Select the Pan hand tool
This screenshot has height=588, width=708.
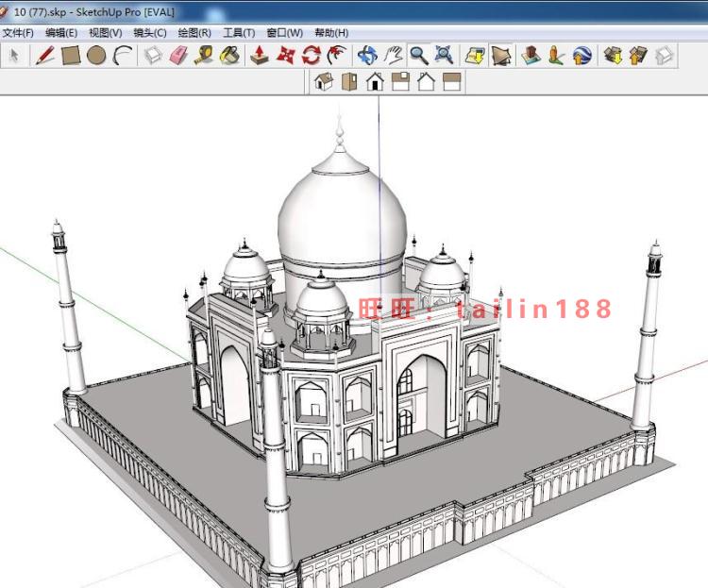click(x=393, y=56)
